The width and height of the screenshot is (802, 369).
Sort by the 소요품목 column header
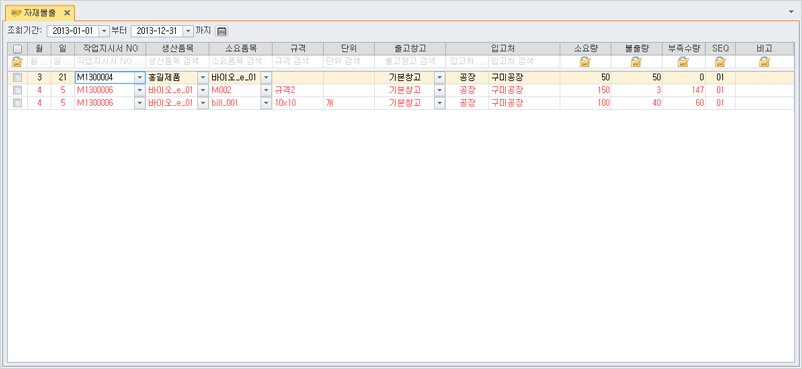(x=240, y=49)
